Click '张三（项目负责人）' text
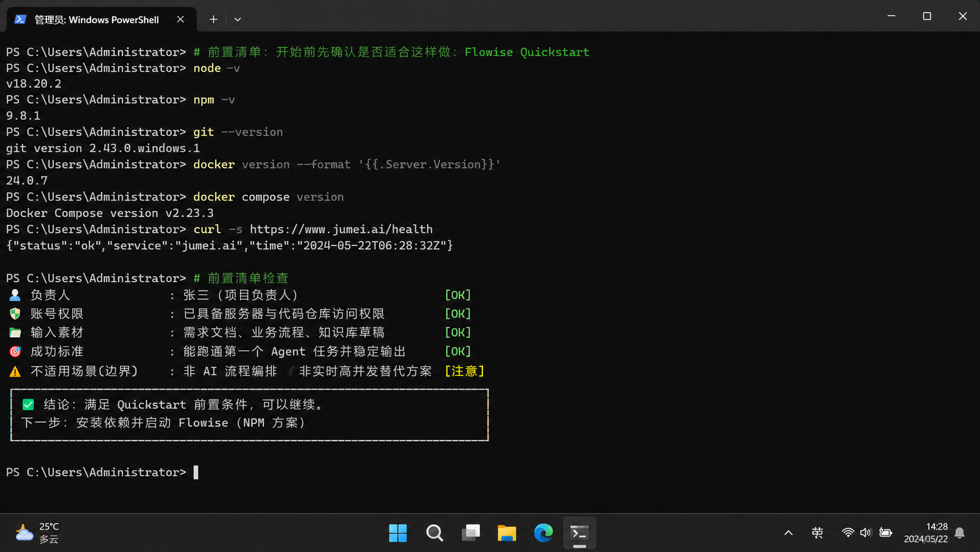980x552 pixels. pyautogui.click(x=242, y=295)
